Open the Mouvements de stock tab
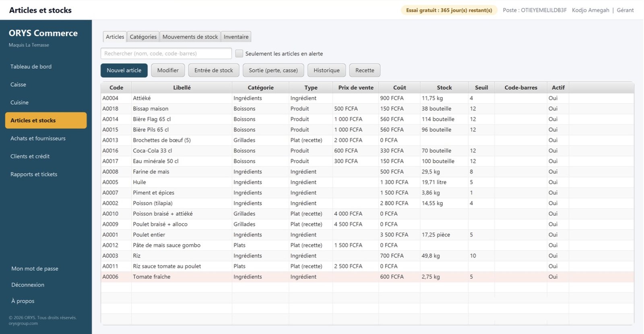644x334 pixels. [x=190, y=37]
